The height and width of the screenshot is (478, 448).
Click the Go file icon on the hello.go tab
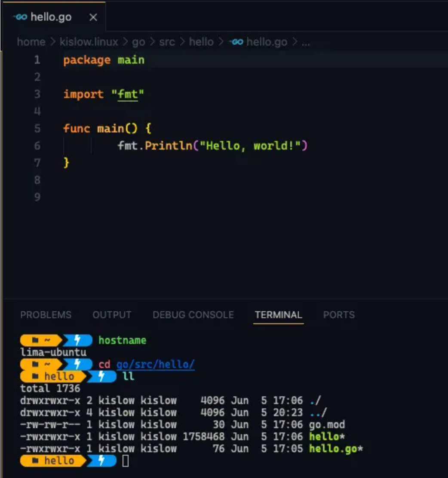21,18
